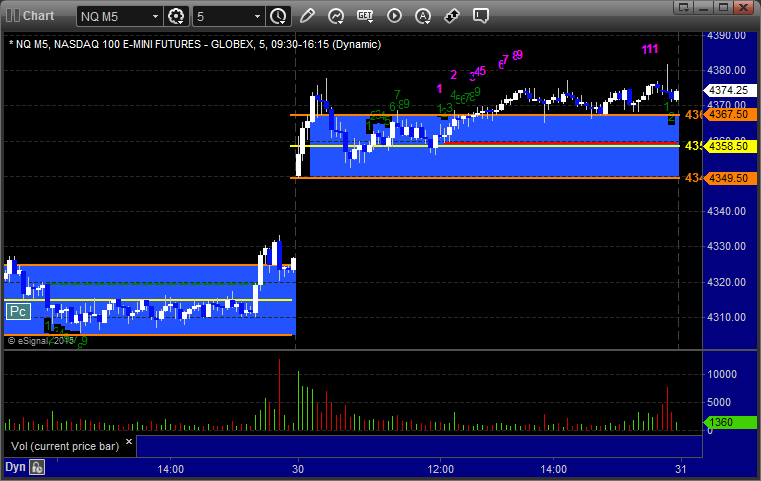Click the 12:00 time axis label
Screen dimensions: 761x481
(x=441, y=469)
